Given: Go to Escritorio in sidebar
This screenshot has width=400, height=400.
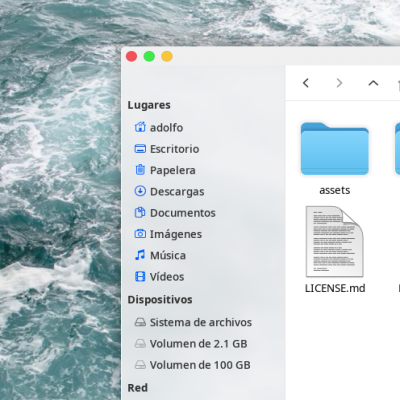Looking at the screenshot, I should point(167,149).
